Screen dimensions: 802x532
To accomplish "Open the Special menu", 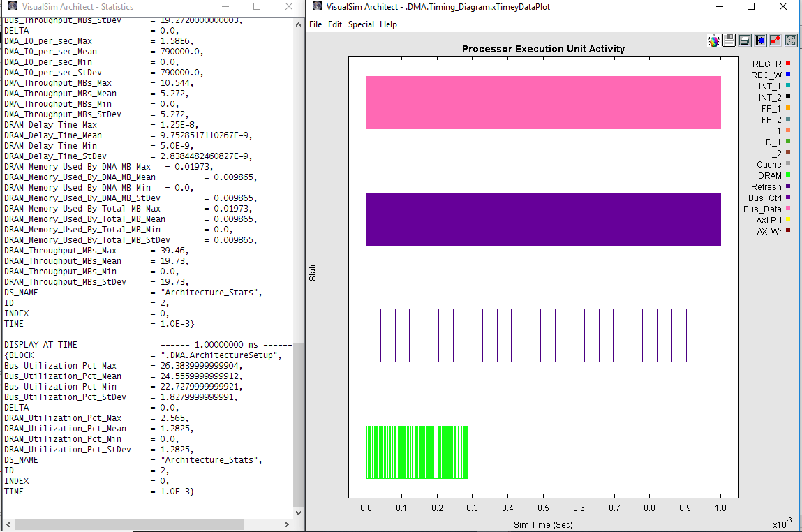I will 361,24.
